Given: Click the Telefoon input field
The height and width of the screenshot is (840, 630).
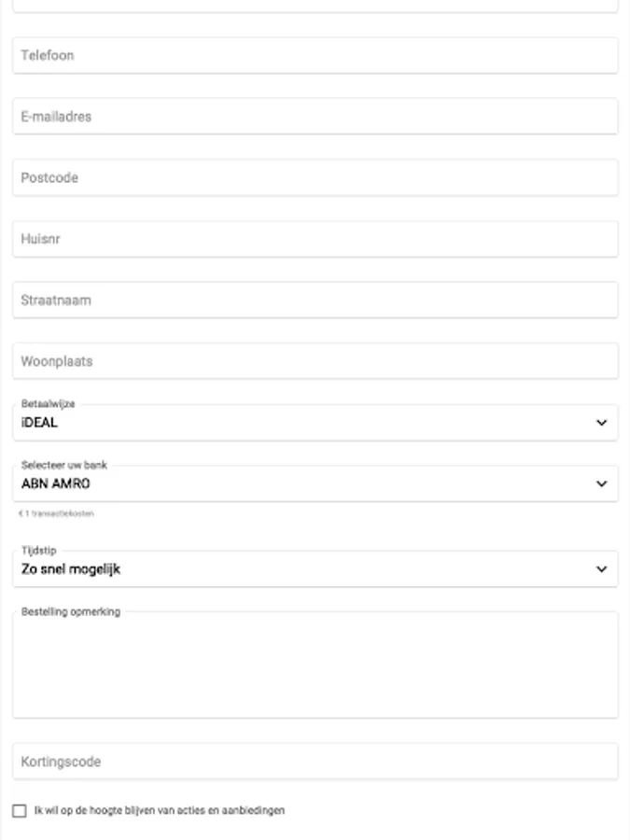Looking at the screenshot, I should 315,55.
